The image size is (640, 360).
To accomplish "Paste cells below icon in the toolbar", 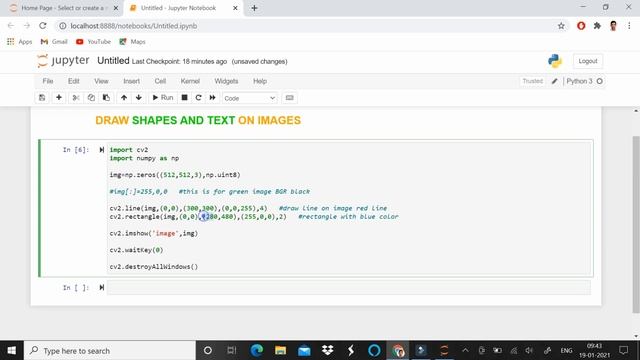I will click(106, 98).
